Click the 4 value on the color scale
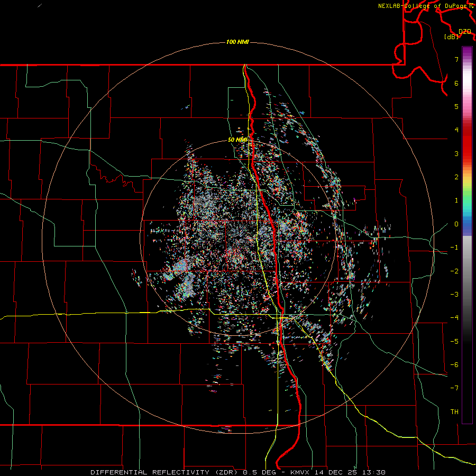This screenshot has height=476, width=476. tap(456, 130)
